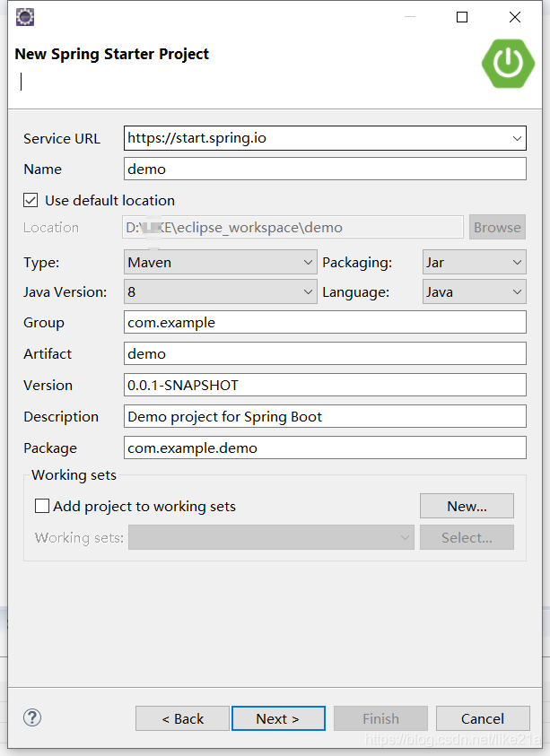The height and width of the screenshot is (756, 550).
Task: Enable the Use default location checkbox
Action: pyautogui.click(x=31, y=200)
